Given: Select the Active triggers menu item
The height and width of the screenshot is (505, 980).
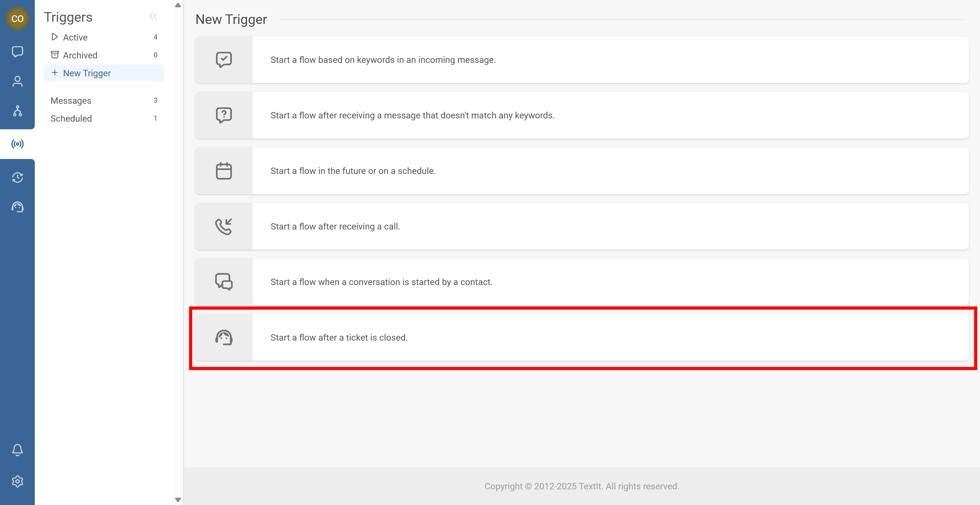Looking at the screenshot, I should [x=75, y=37].
